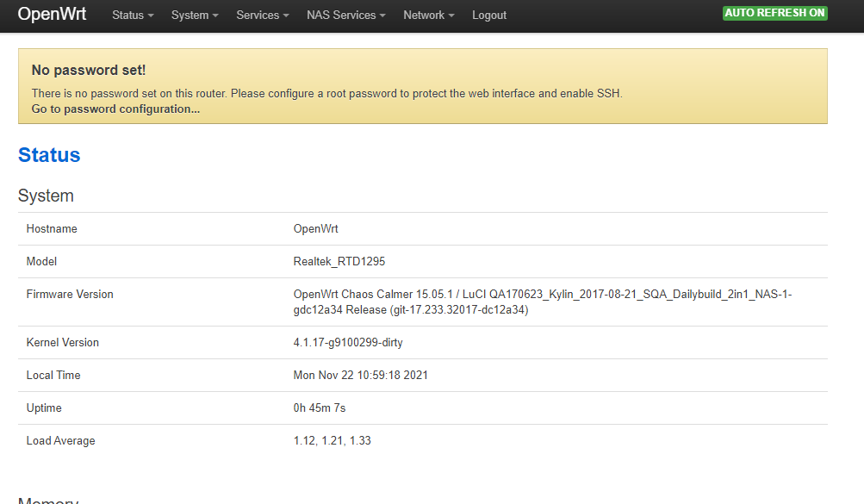The height and width of the screenshot is (504, 864).
Task: Click the Load Average values
Action: [332, 440]
